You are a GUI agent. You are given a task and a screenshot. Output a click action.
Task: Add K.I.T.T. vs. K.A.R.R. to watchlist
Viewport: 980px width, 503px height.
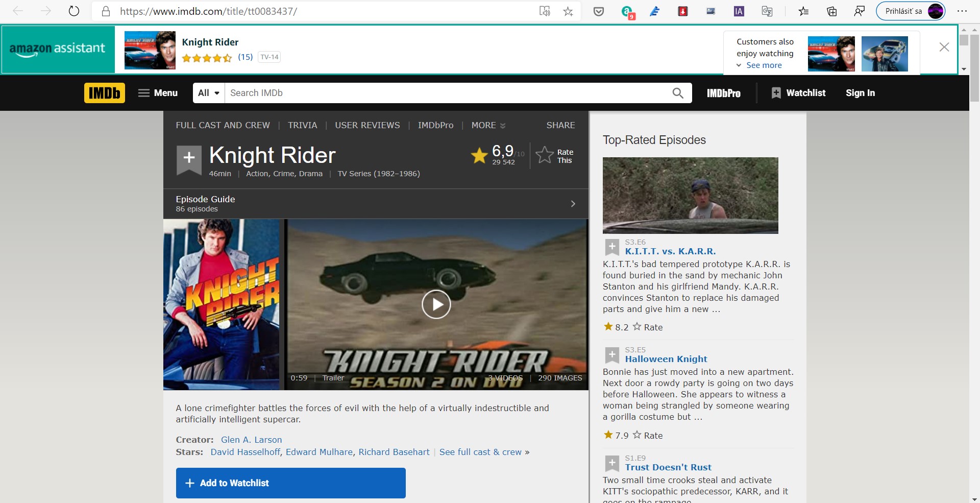612,247
